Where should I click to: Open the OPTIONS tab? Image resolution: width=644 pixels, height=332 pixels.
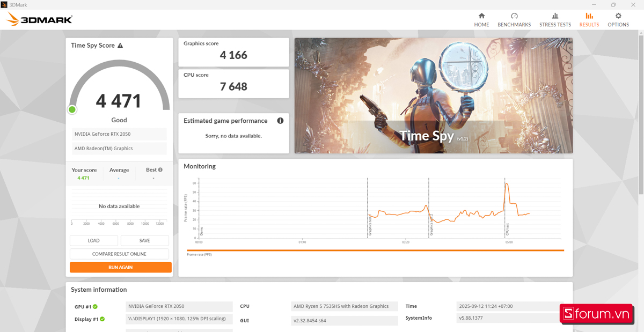pos(618,20)
